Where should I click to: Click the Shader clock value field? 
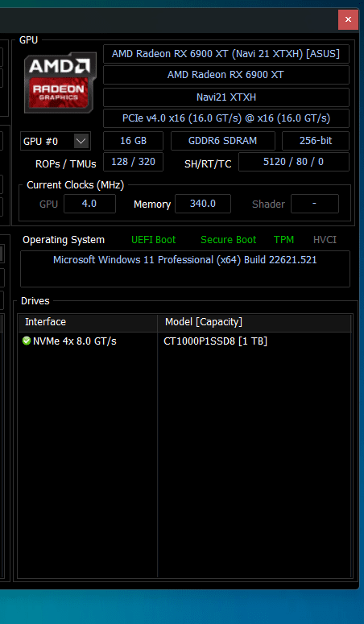click(x=315, y=204)
